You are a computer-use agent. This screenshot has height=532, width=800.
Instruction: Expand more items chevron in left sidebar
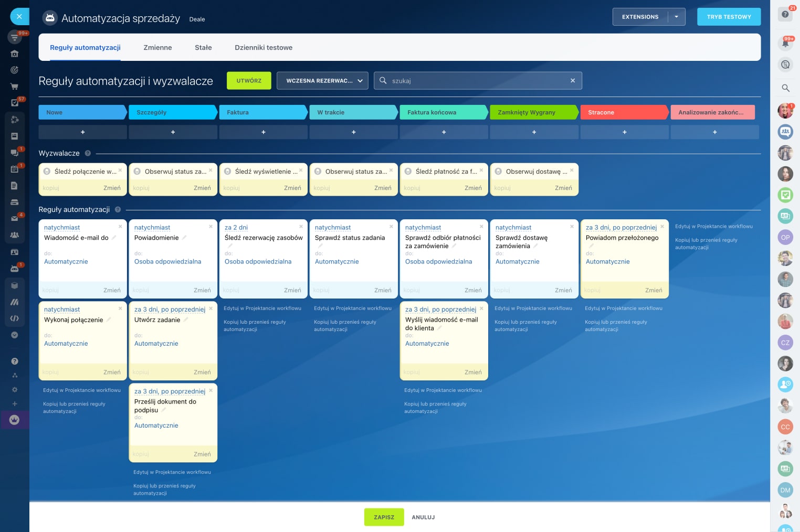14,335
